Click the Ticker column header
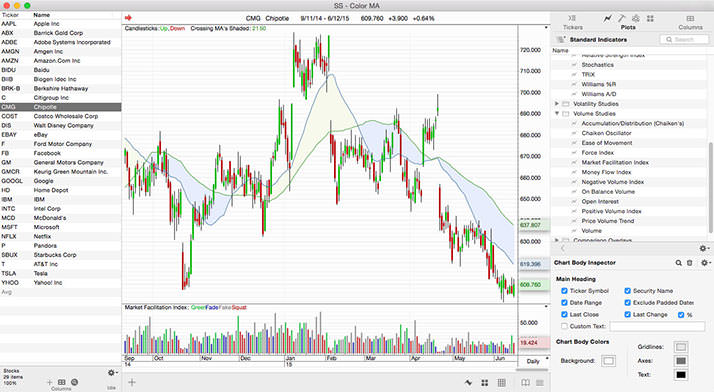The image size is (714, 392). coord(10,15)
